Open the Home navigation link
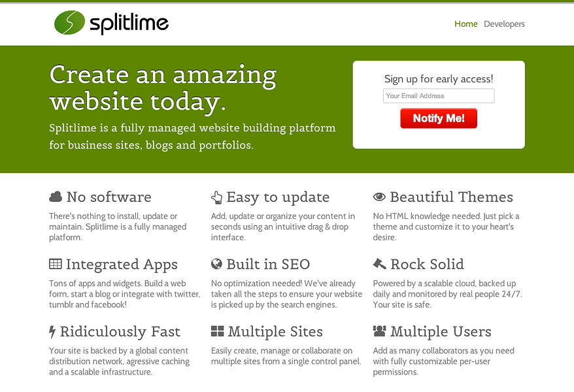 (465, 24)
